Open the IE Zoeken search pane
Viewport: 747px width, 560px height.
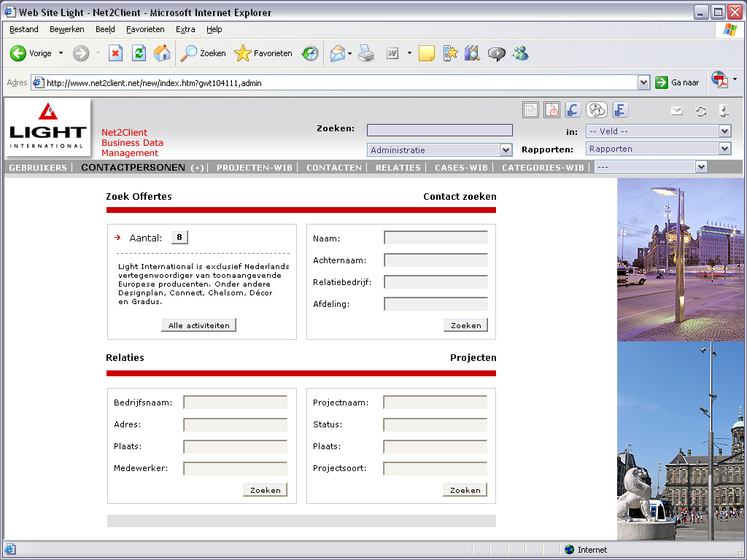(x=203, y=53)
